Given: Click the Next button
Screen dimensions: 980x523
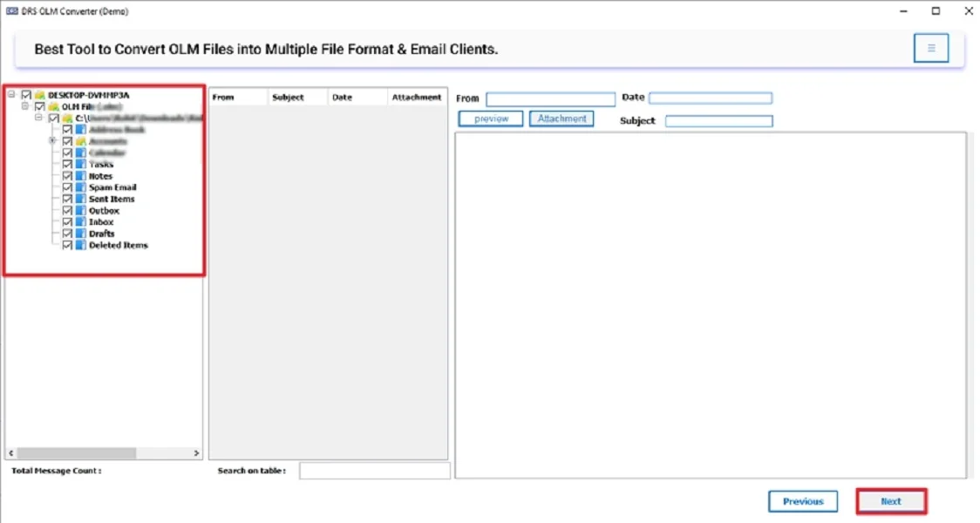Looking at the screenshot, I should [891, 501].
